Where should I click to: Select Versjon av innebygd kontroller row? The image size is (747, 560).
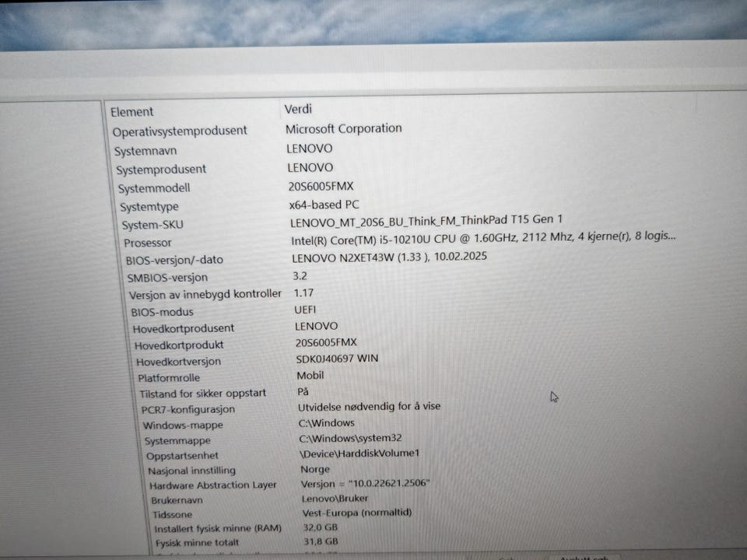205,294
